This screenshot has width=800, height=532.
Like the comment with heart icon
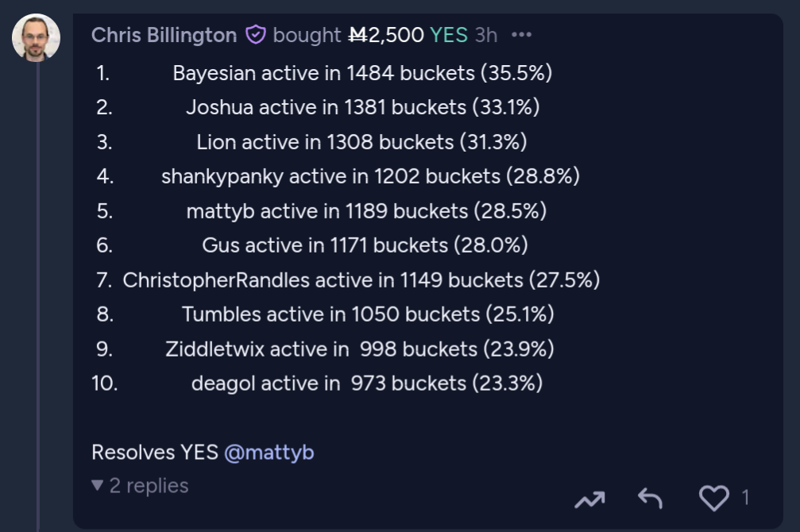click(713, 497)
